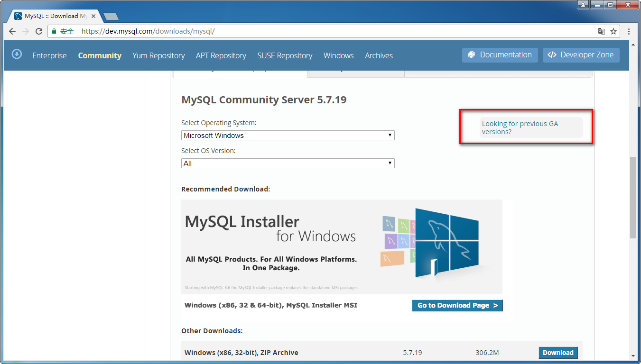Expand the Select OS Version dropdown

pyautogui.click(x=288, y=164)
